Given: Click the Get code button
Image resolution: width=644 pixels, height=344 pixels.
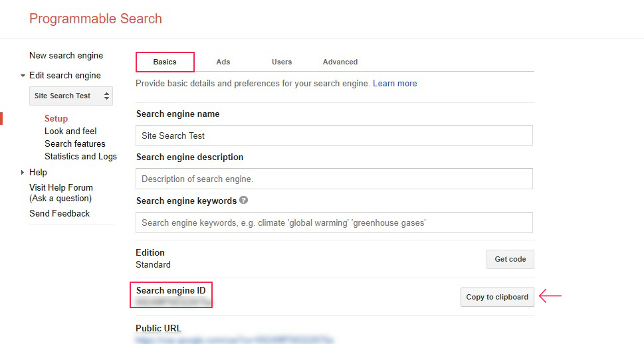Looking at the screenshot, I should tap(510, 259).
